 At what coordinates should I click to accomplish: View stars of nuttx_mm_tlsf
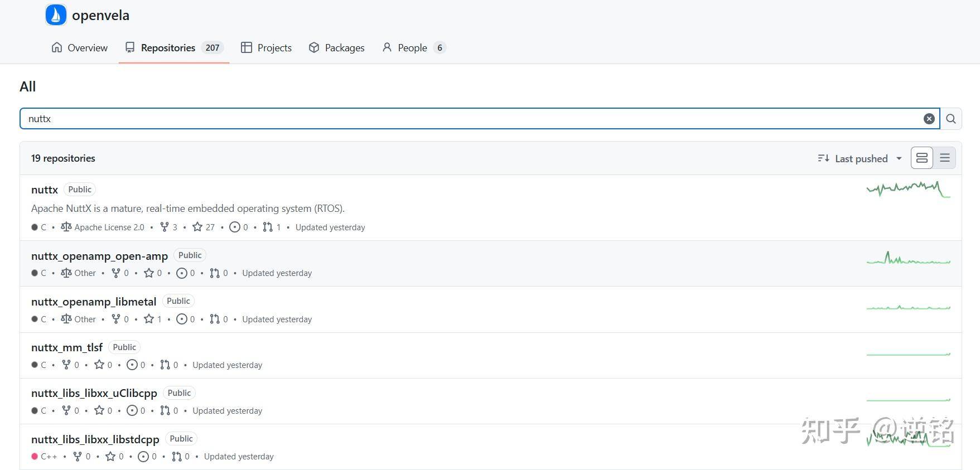click(x=103, y=365)
